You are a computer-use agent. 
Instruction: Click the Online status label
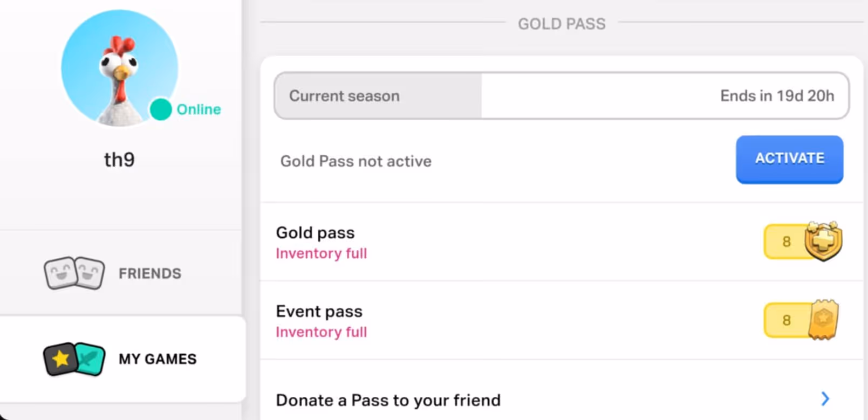pyautogui.click(x=199, y=109)
